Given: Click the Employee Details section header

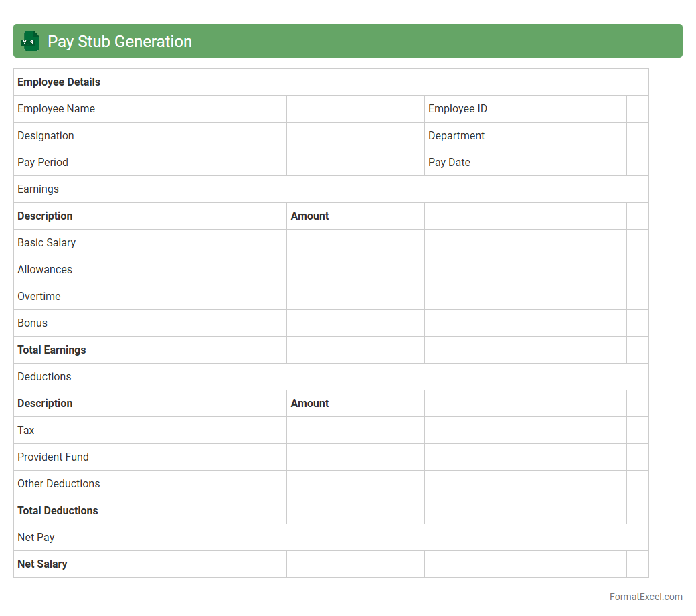Looking at the screenshot, I should point(59,82).
